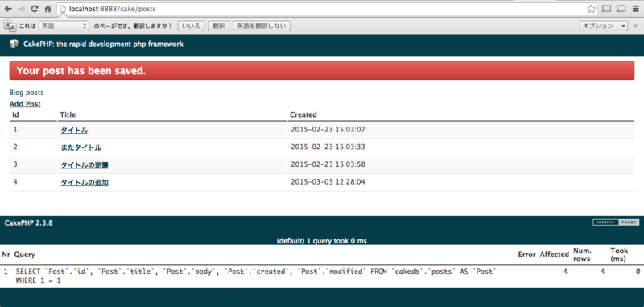Open the 英語 language dropdown

[64, 26]
